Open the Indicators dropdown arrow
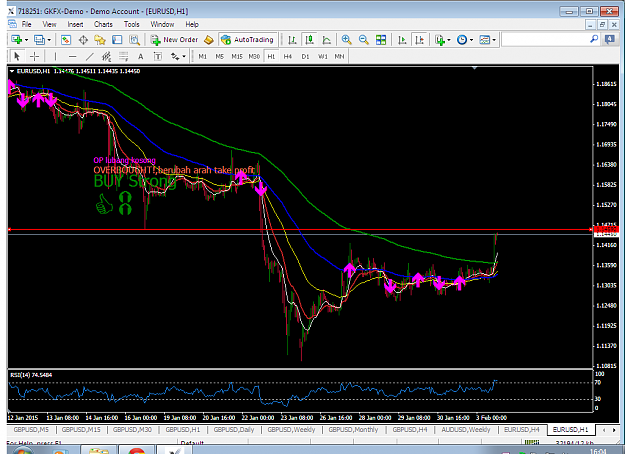Image resolution: width=625 pixels, height=454 pixels. (x=449, y=40)
